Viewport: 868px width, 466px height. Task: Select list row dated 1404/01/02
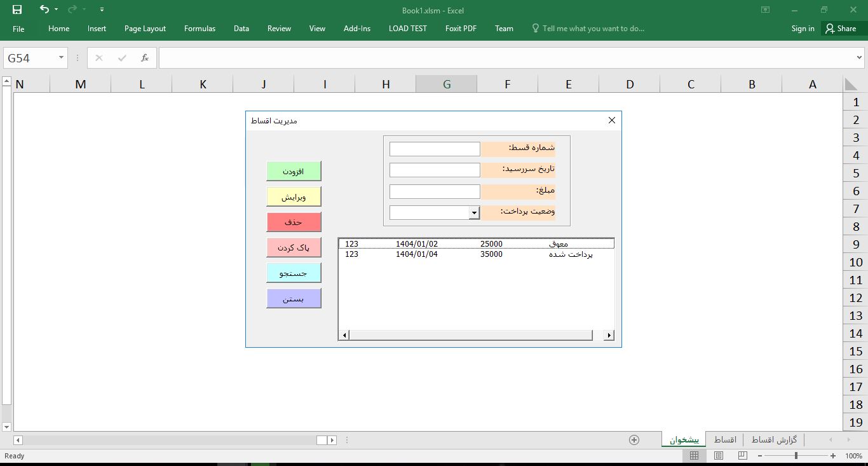coord(477,244)
